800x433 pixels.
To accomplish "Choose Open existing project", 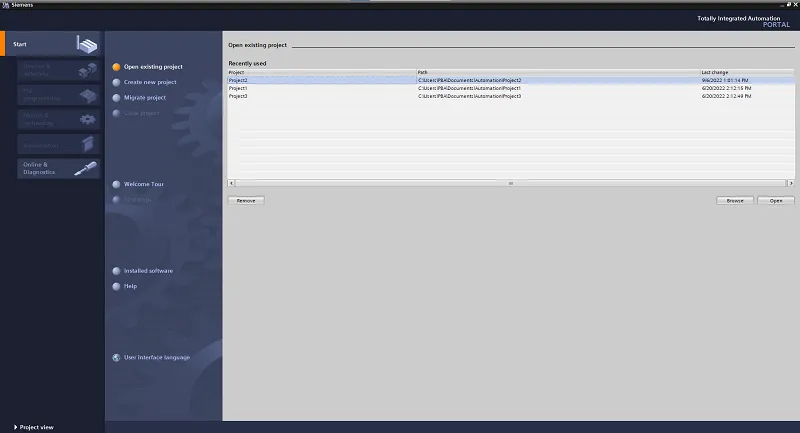I will point(153,67).
